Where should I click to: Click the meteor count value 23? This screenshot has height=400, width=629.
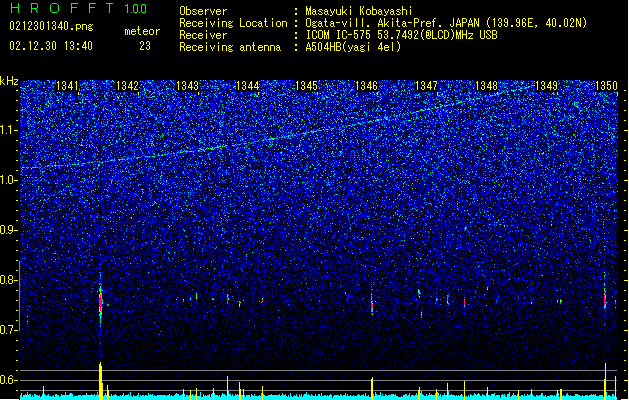(145, 46)
